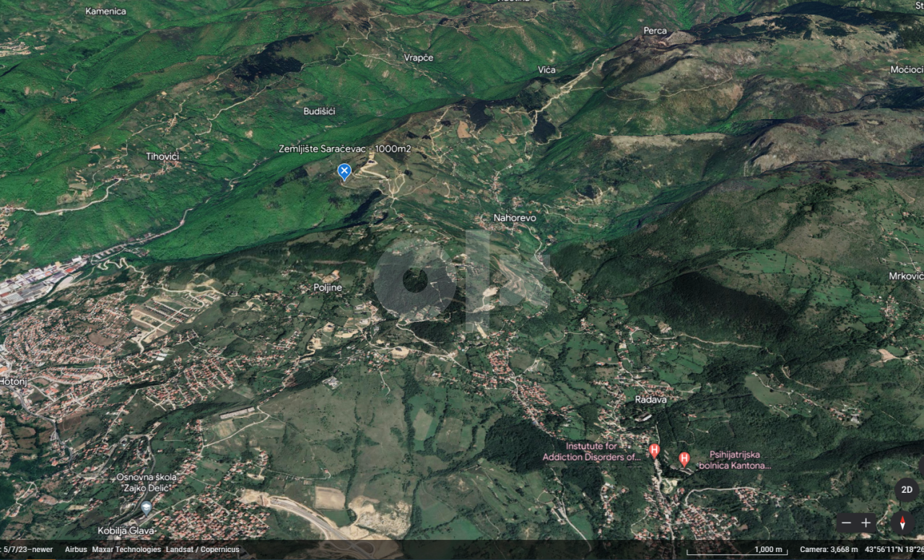Switch the map to 2D view
The width and height of the screenshot is (924, 560).
tap(907, 490)
